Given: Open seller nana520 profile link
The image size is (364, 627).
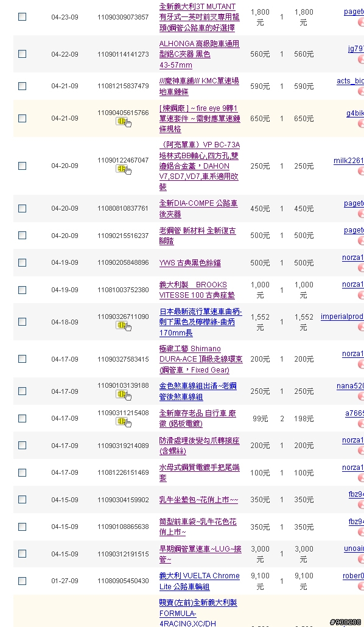Looking at the screenshot, I should pos(350,386).
